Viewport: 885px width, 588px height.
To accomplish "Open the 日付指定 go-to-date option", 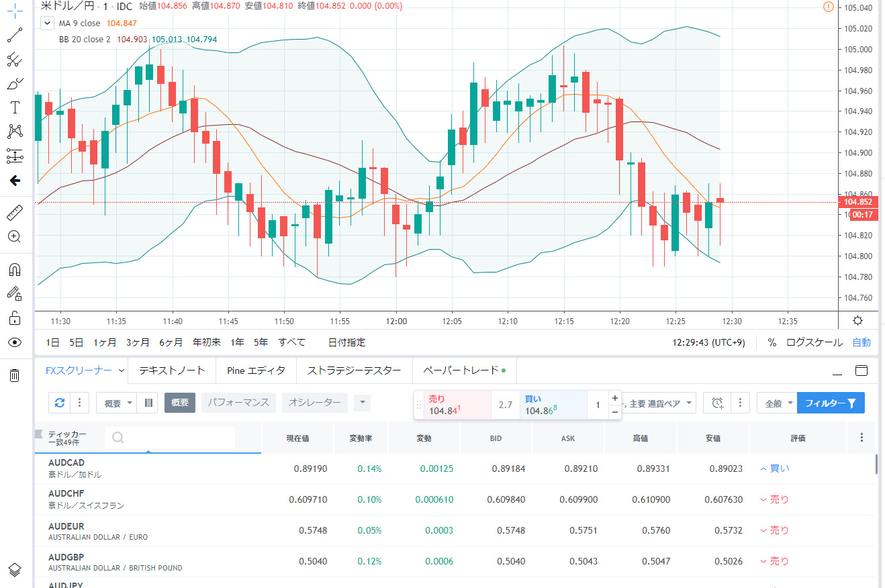I will 346,342.
